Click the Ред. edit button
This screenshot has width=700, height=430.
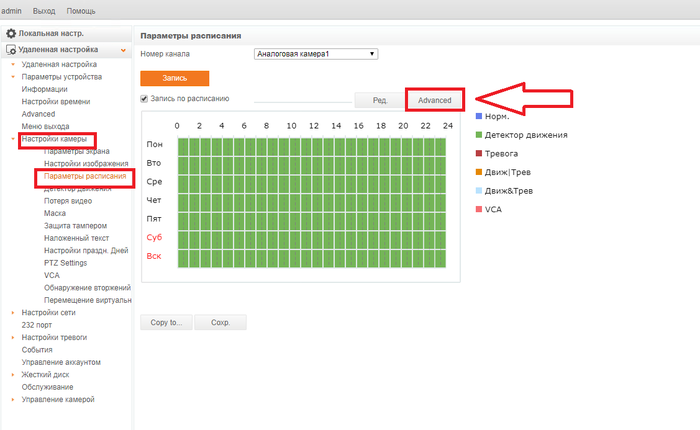(x=380, y=100)
